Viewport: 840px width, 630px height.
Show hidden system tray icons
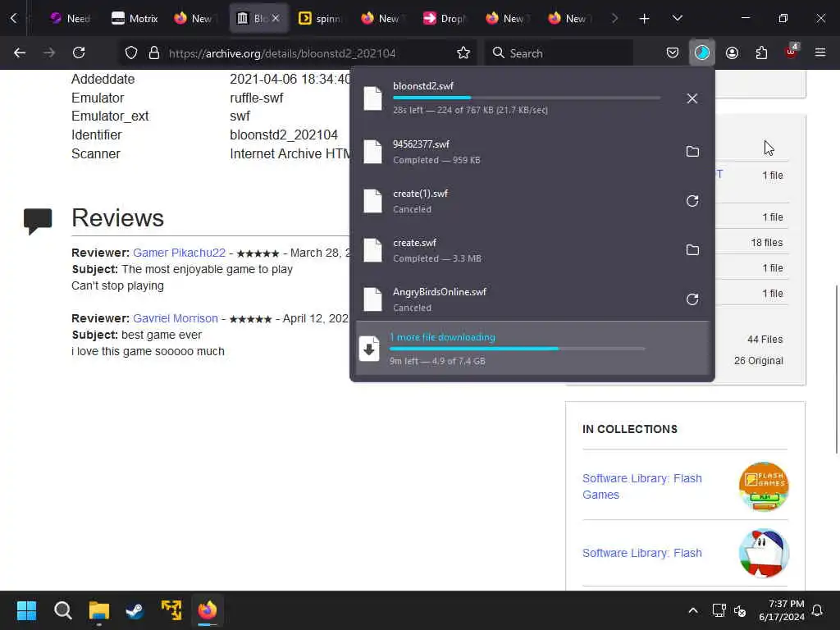[692, 610]
